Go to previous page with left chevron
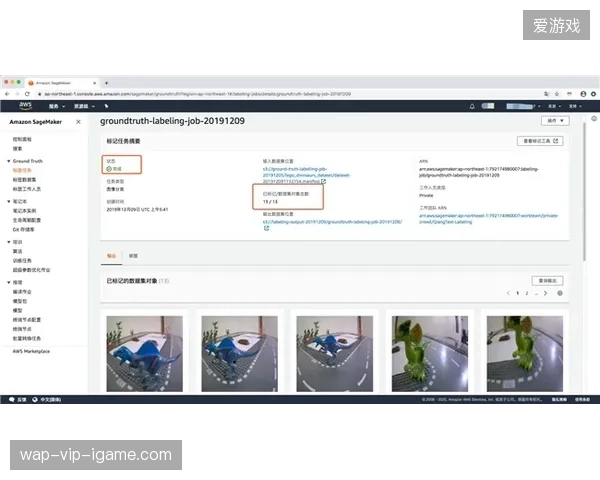The image size is (600, 480). coord(508,293)
